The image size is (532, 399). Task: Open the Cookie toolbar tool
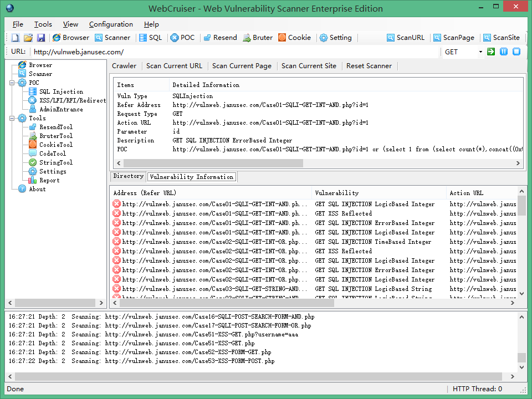pyautogui.click(x=294, y=38)
